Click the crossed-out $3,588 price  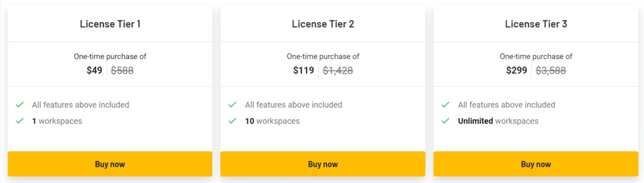(551, 70)
